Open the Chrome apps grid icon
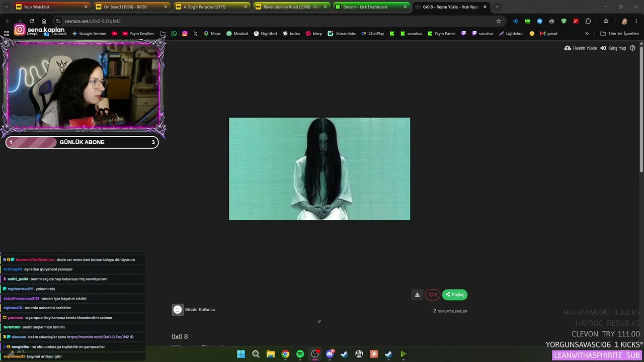The width and height of the screenshot is (644, 362). click(x=7, y=34)
